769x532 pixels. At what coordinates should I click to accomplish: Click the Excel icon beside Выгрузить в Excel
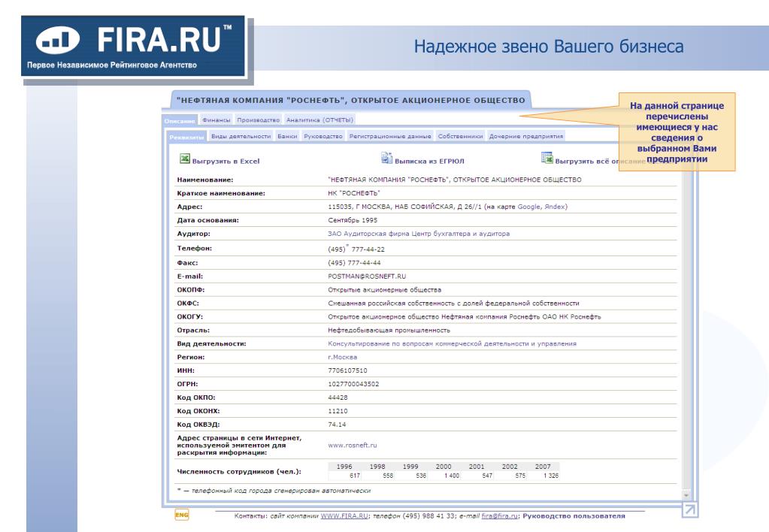pos(184,159)
